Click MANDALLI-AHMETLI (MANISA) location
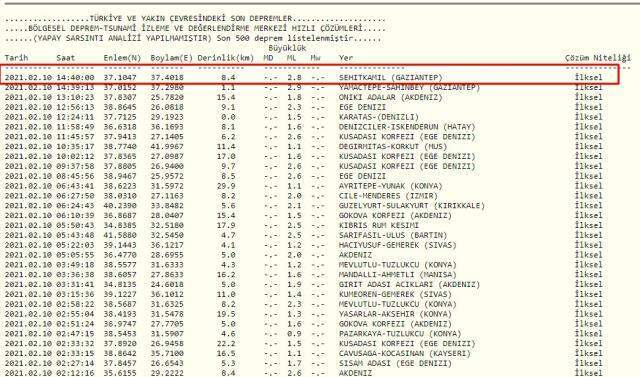This screenshot has height=377, width=640. click(398, 274)
